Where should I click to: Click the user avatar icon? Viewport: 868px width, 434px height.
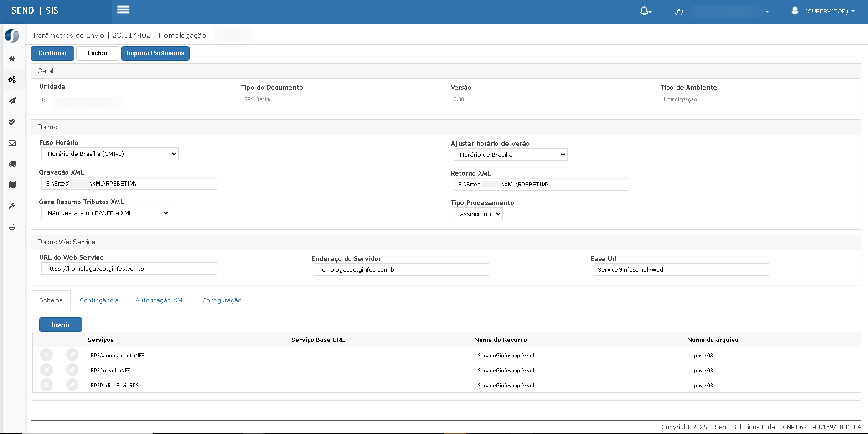(x=795, y=10)
